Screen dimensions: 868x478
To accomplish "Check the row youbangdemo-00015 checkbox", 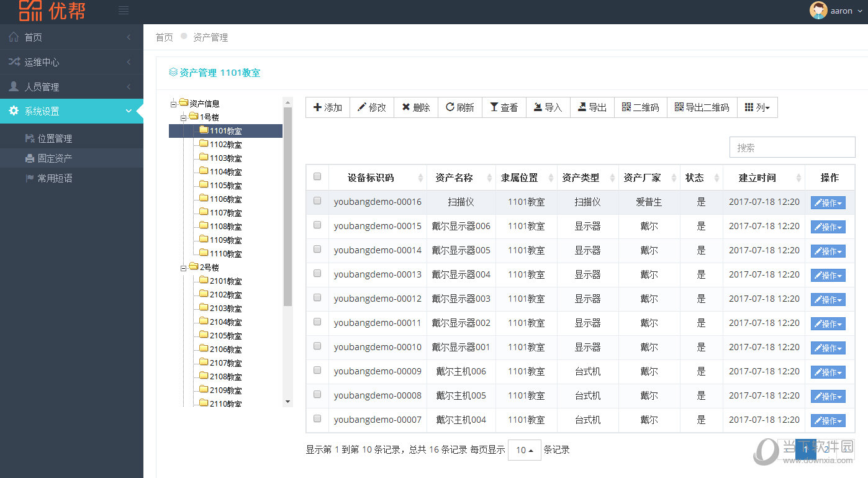I will click(x=317, y=225).
